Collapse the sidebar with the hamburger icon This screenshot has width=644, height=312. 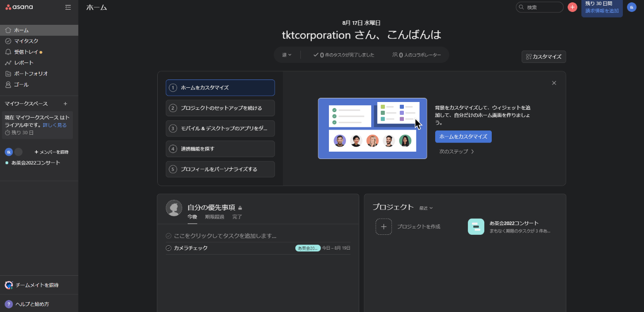pyautogui.click(x=68, y=7)
